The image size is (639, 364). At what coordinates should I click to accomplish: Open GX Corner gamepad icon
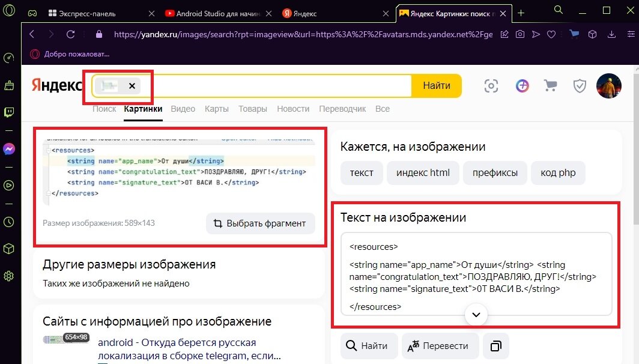32,13
